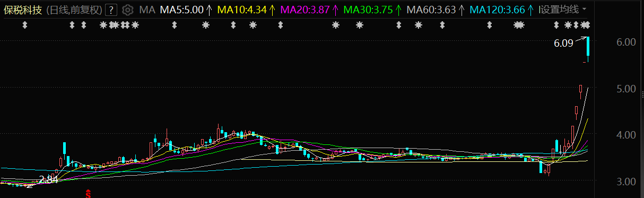Click the gray MA60:3.63 label

[x=431, y=10]
